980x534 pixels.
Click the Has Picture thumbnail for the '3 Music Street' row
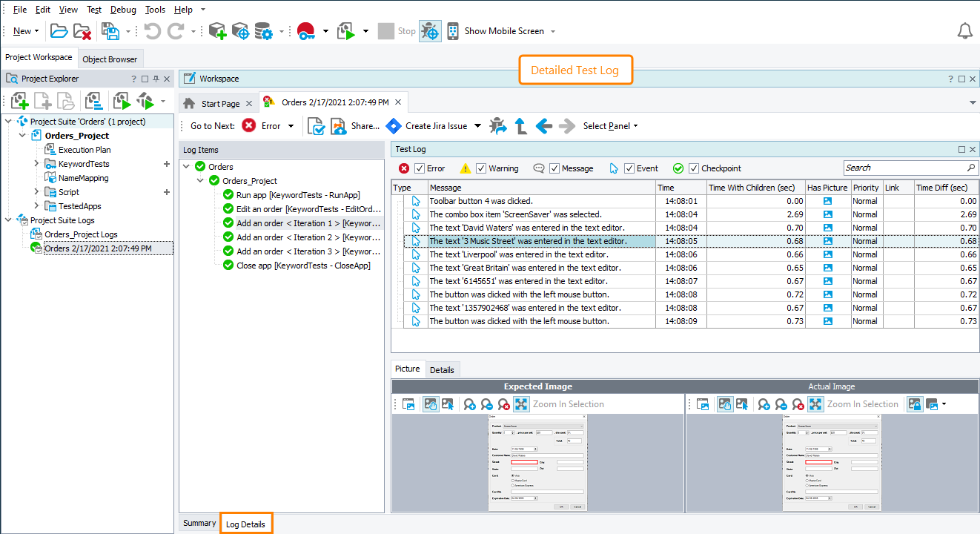827,240
